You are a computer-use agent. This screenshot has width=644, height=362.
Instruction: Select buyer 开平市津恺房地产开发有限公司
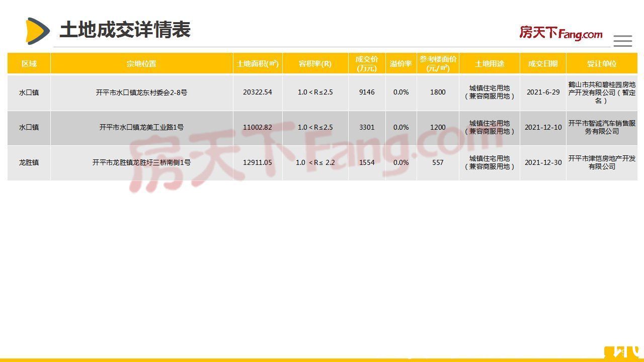point(602,162)
